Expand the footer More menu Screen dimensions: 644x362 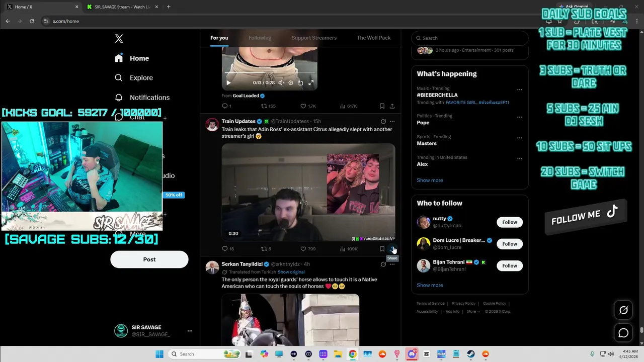473,312
